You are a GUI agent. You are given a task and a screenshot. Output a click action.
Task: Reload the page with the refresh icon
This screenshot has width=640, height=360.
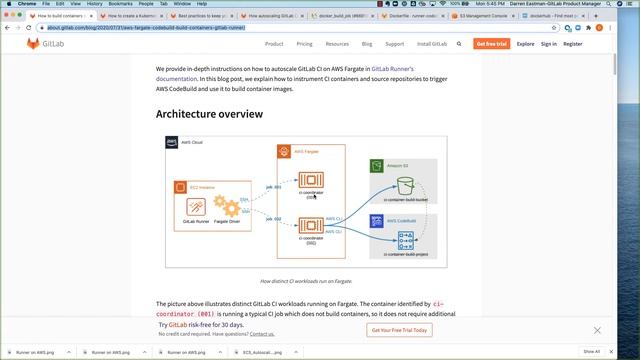(29, 28)
